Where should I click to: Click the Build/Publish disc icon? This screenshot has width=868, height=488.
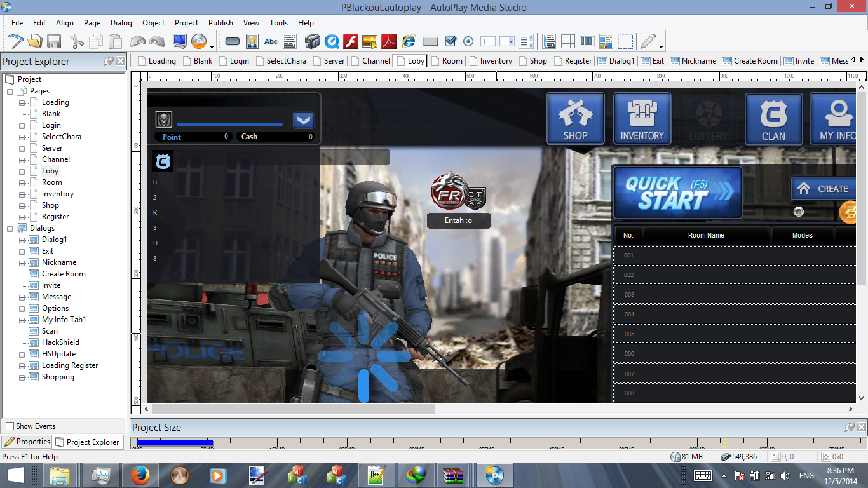click(x=199, y=42)
